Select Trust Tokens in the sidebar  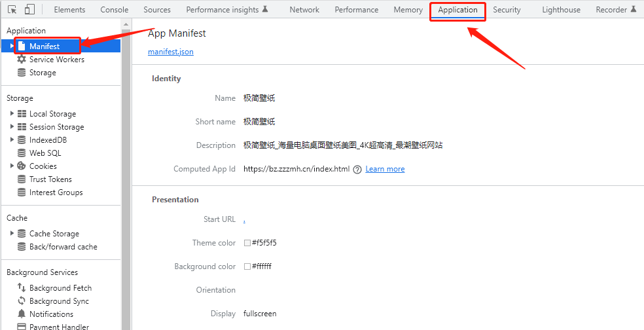[x=50, y=179]
